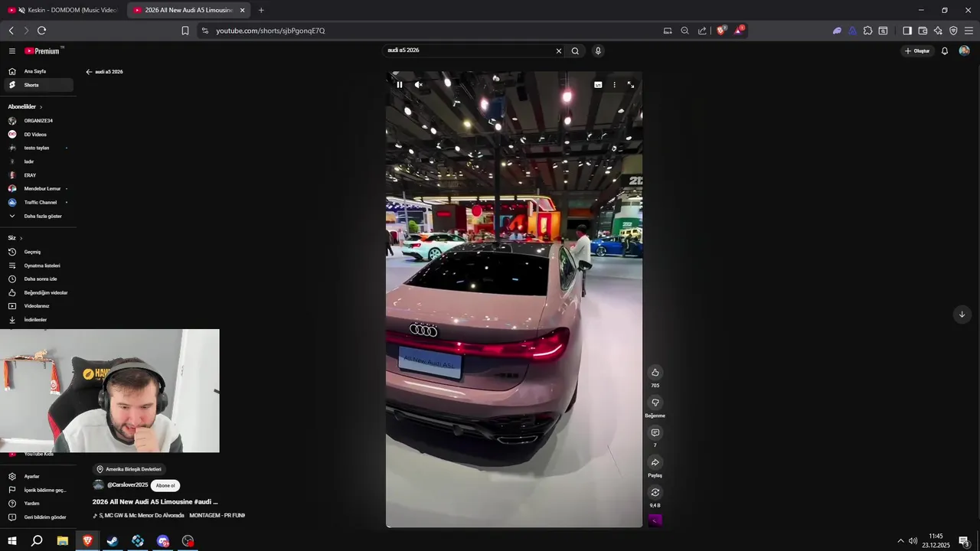
Task: Open Ana Sayfa in the sidebar
Action: (x=37, y=71)
